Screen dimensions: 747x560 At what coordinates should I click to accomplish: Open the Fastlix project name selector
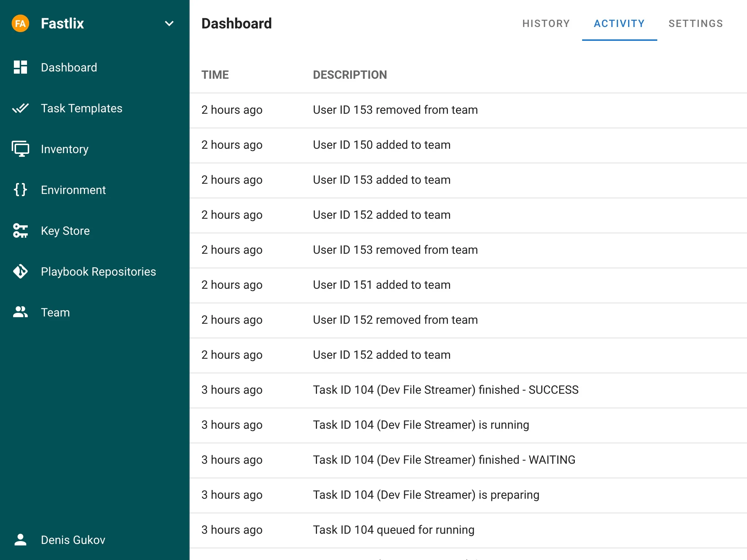coord(62,24)
